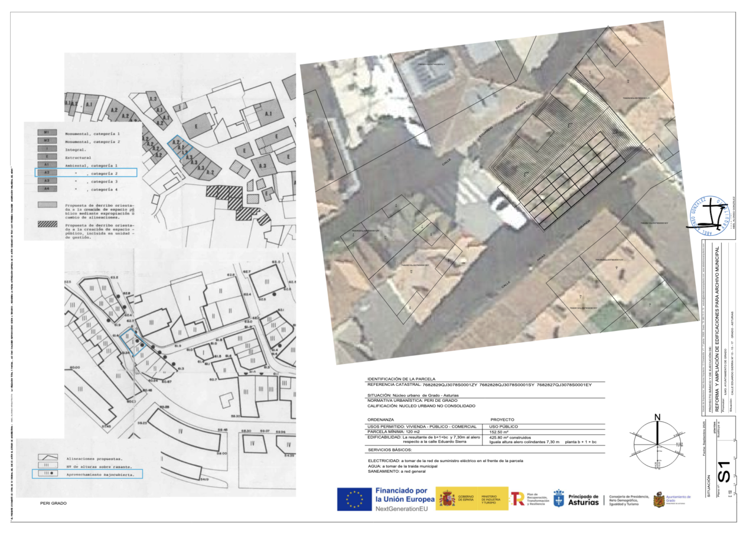Select the Aprovechamiento bajocubierta legend row

click(x=87, y=473)
